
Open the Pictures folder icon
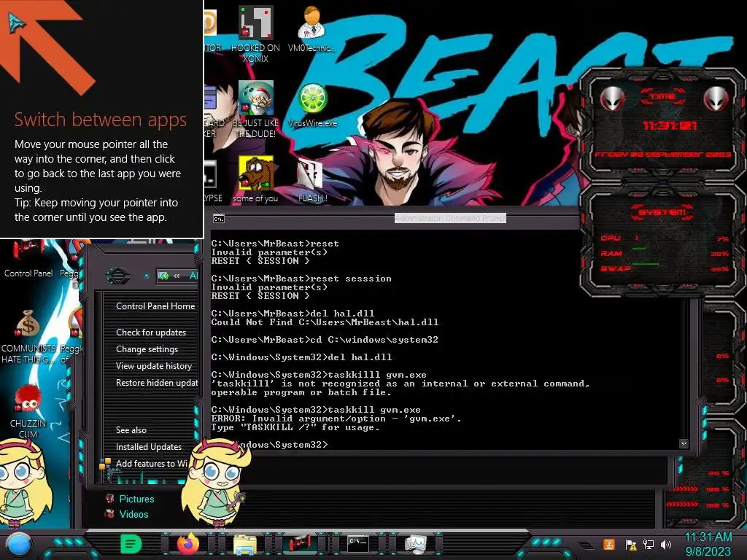point(110,499)
